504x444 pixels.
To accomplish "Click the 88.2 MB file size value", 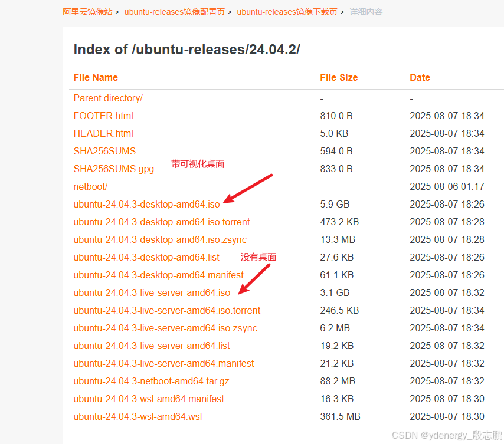I will (x=338, y=381).
